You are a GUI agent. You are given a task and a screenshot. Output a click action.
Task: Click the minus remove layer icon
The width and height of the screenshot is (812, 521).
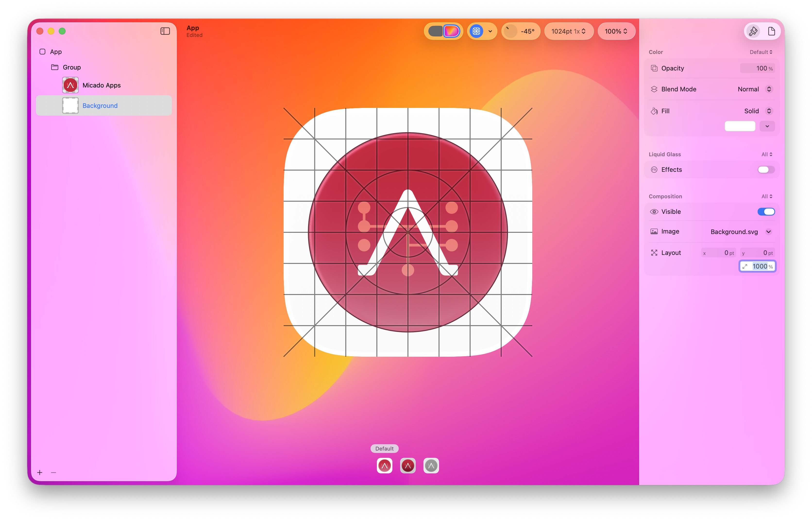pyautogui.click(x=53, y=472)
